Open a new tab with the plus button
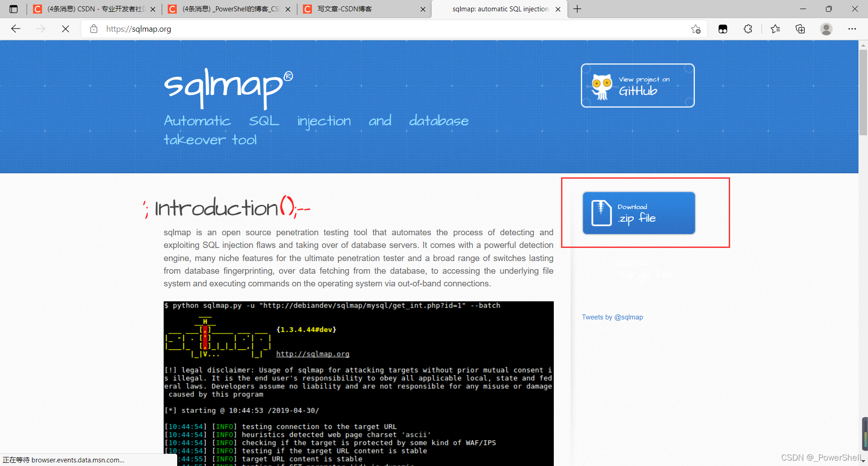The width and height of the screenshot is (868, 466). [x=577, y=9]
